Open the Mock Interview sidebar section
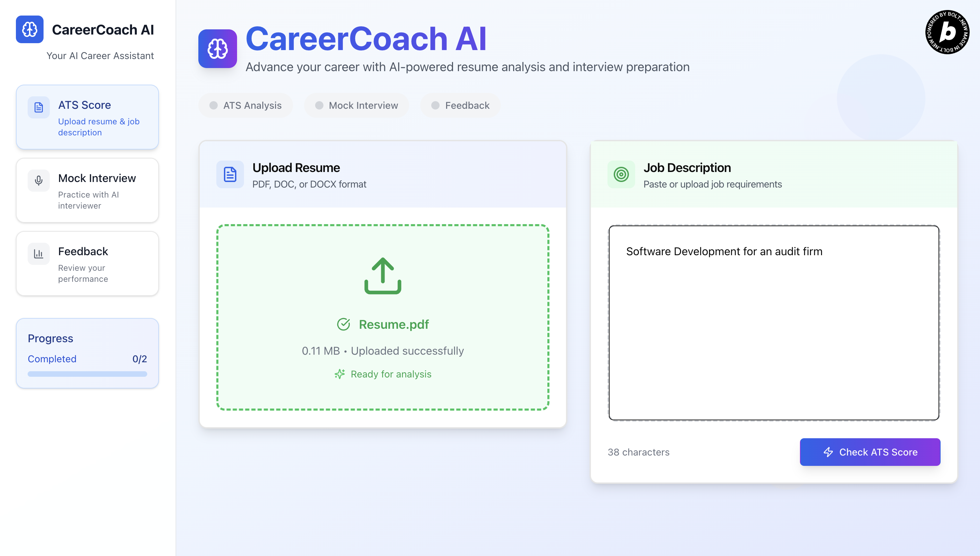 (87, 191)
